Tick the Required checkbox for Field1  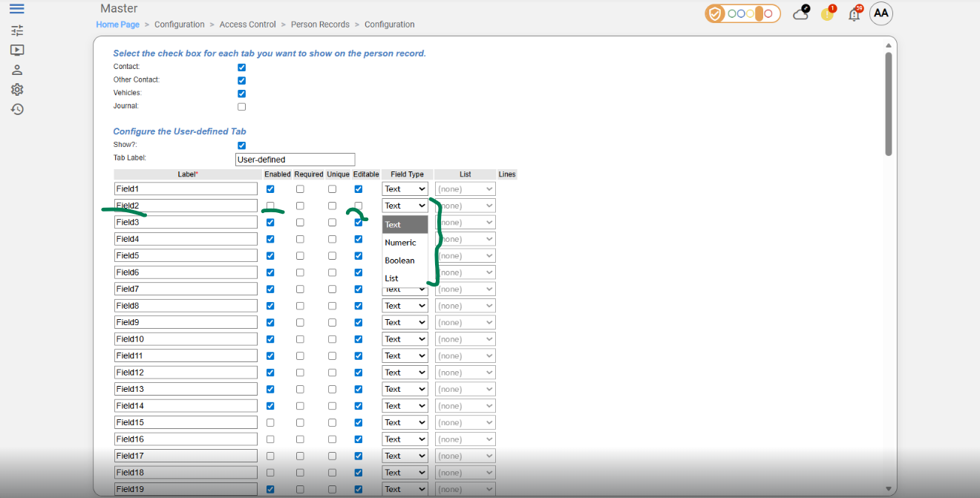click(x=300, y=189)
